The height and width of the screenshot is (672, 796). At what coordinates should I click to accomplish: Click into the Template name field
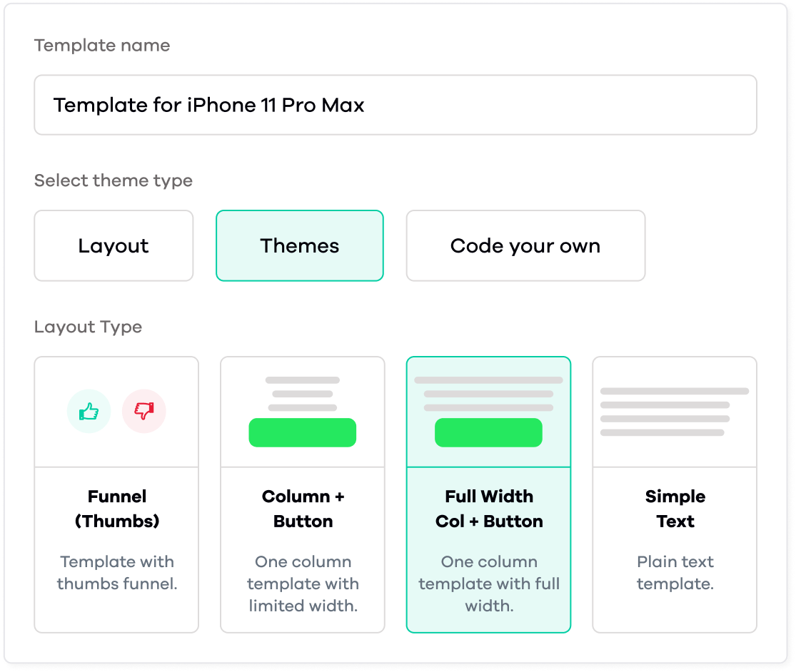(x=396, y=105)
